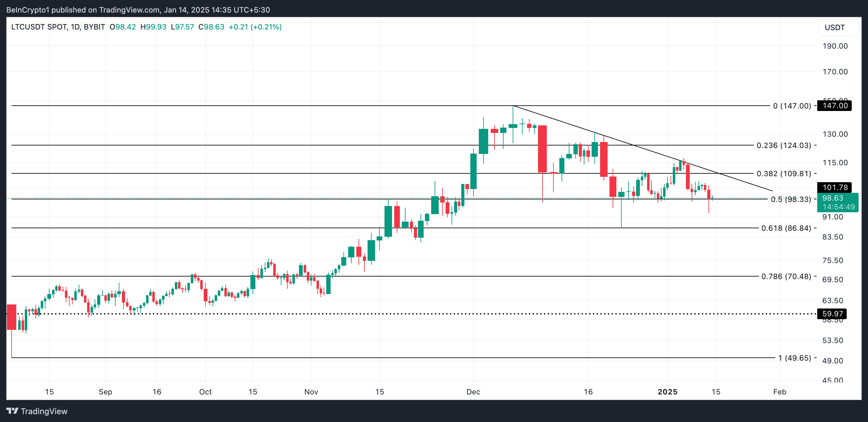Click the 190.00 value on price scale

pyautogui.click(x=835, y=46)
